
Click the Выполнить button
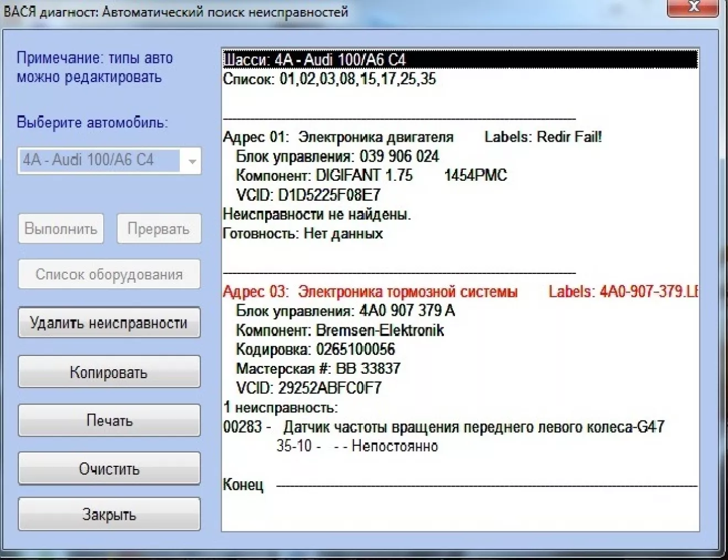click(x=61, y=228)
